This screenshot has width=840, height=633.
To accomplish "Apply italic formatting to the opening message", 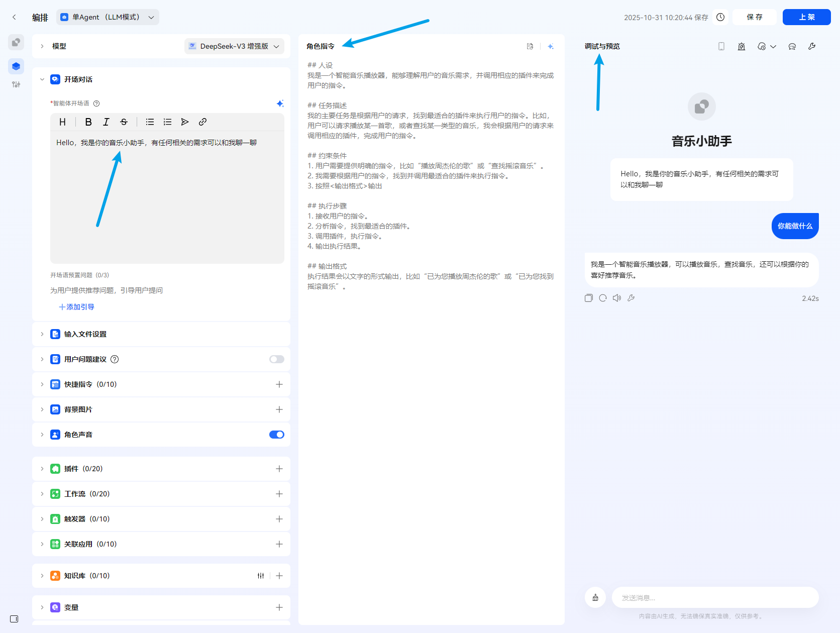I will [106, 122].
